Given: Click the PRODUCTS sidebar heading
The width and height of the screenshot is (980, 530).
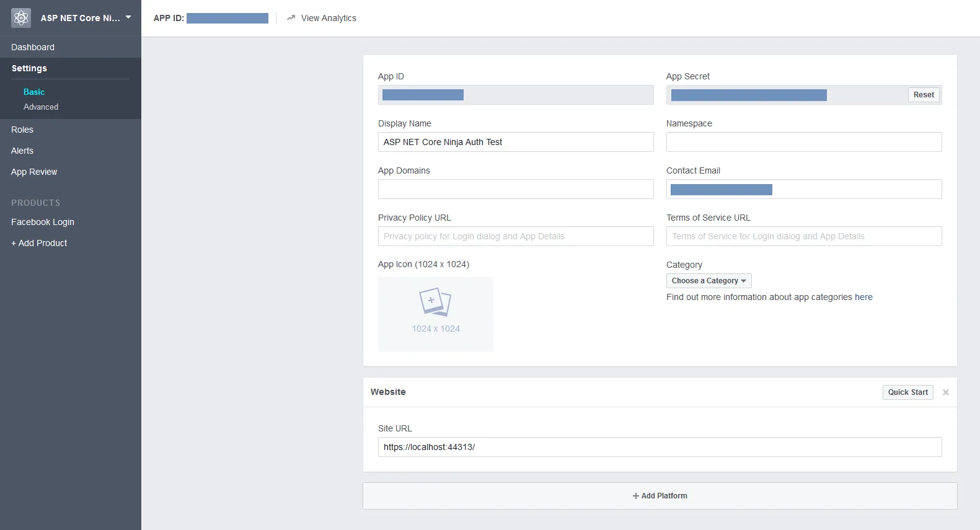Looking at the screenshot, I should click(36, 203).
